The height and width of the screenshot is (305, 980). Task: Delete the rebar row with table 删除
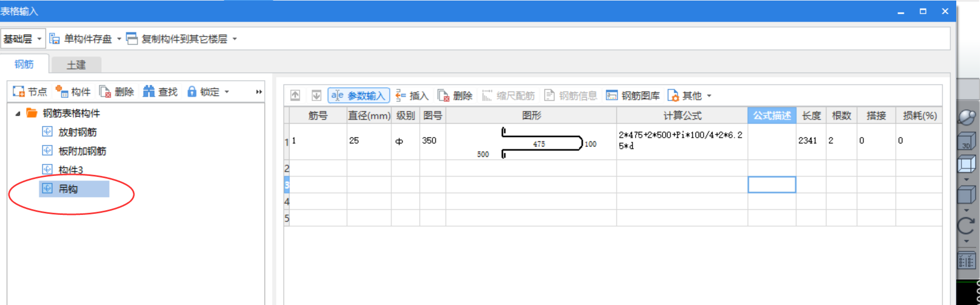point(454,95)
